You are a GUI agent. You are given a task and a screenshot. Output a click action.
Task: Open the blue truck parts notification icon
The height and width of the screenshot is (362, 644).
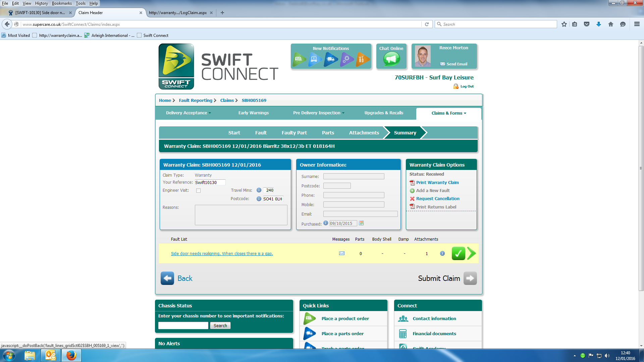click(x=330, y=59)
